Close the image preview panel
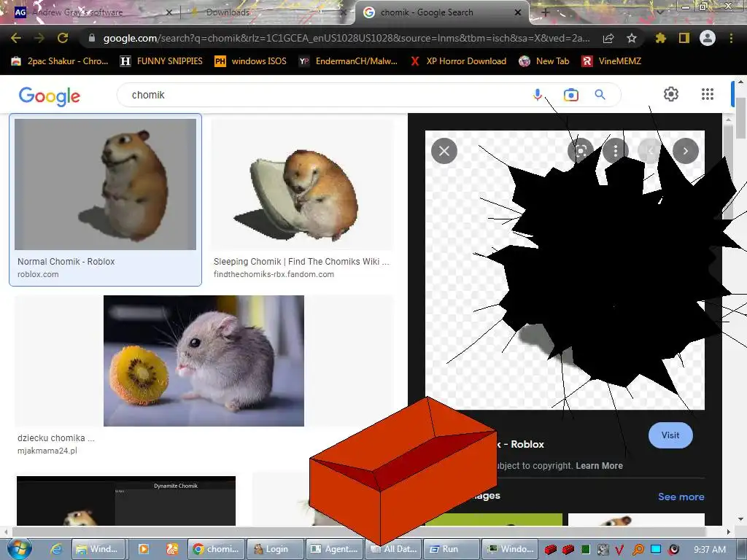This screenshot has height=560, width=747. pyautogui.click(x=444, y=151)
